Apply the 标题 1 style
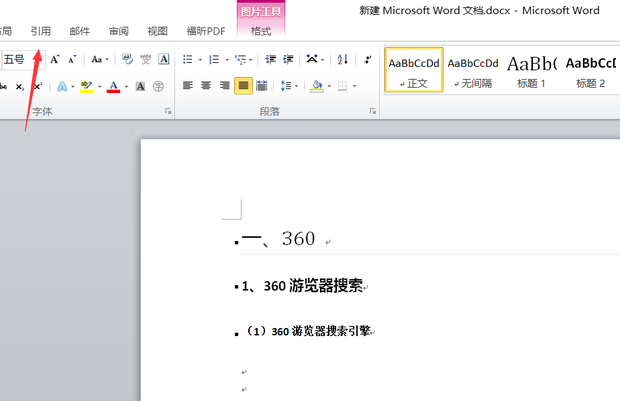 pos(531,70)
